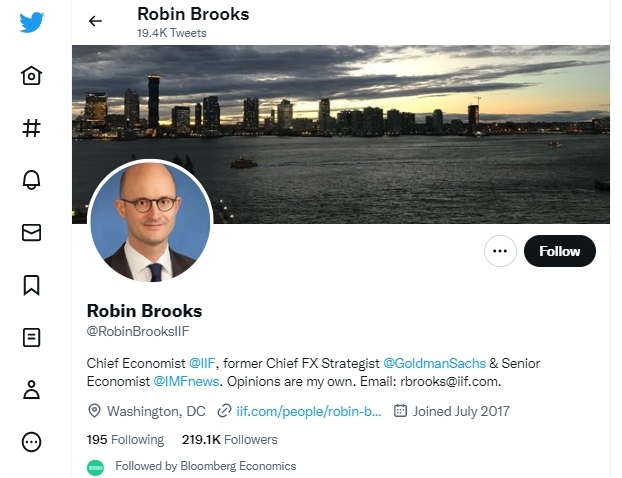
Task: View the 195 Following list
Action: pos(125,440)
